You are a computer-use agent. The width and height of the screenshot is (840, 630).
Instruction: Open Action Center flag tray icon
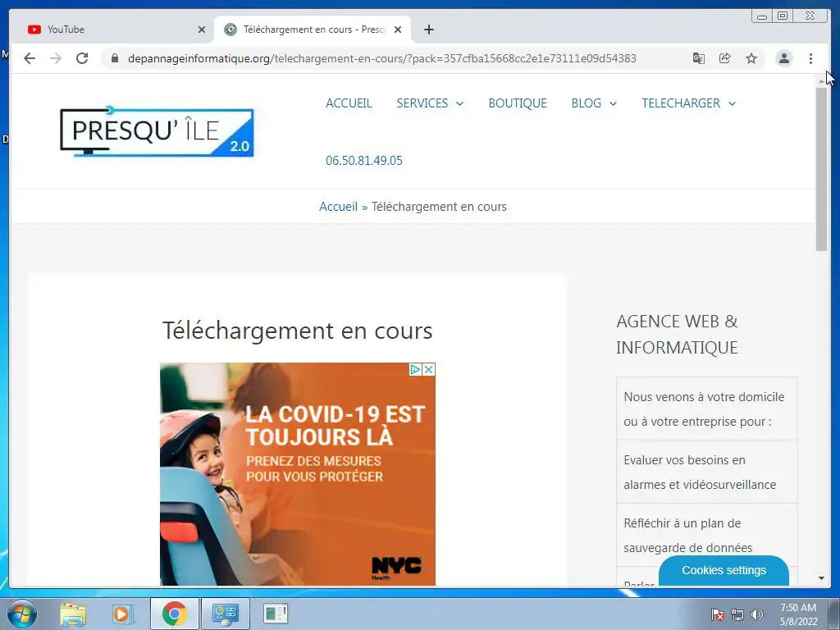(717, 614)
